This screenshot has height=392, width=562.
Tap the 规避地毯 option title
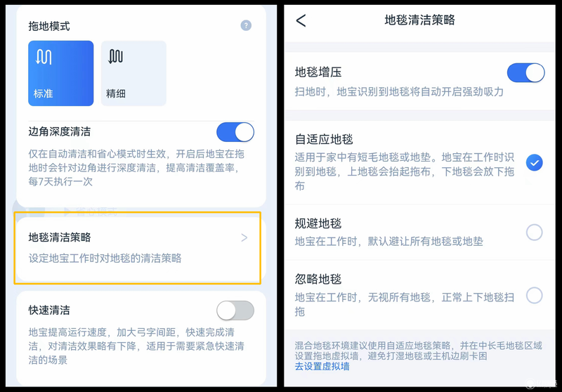[x=318, y=223]
